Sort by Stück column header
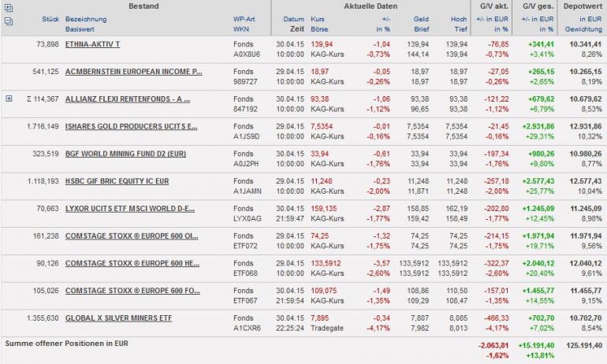Viewport: 607px width, 364px height. [49, 18]
